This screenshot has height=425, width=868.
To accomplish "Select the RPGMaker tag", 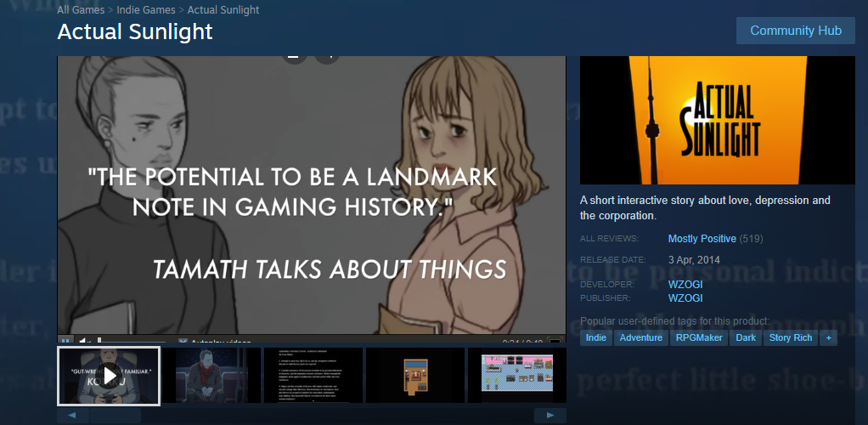I will click(x=699, y=338).
